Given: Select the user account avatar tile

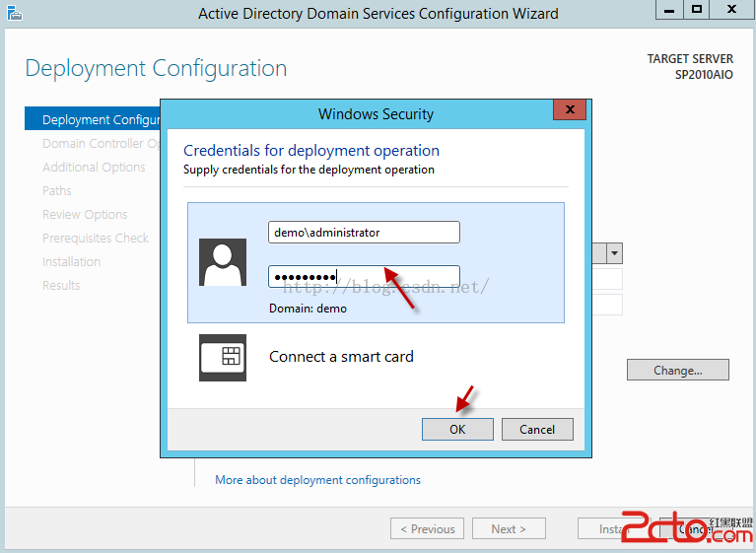Looking at the screenshot, I should tap(223, 262).
